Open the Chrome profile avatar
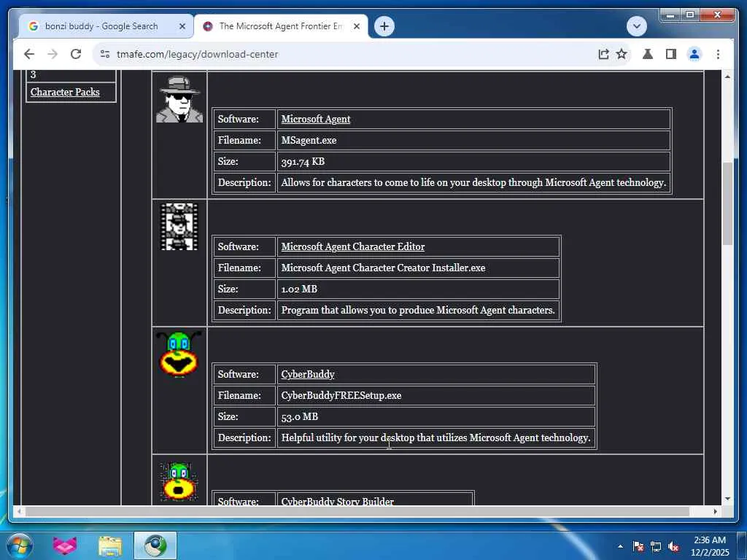 coord(694,54)
